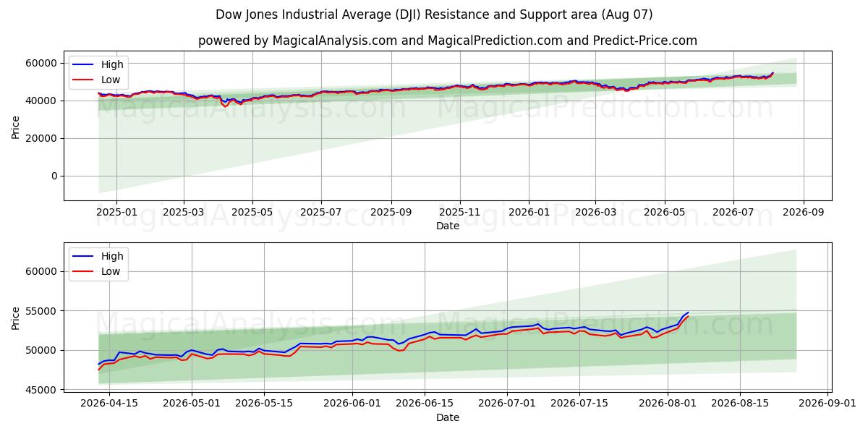Screen dimensions: 868x434
Task: Click bottom chart date tick '2026-04-15'
Action: (109, 404)
